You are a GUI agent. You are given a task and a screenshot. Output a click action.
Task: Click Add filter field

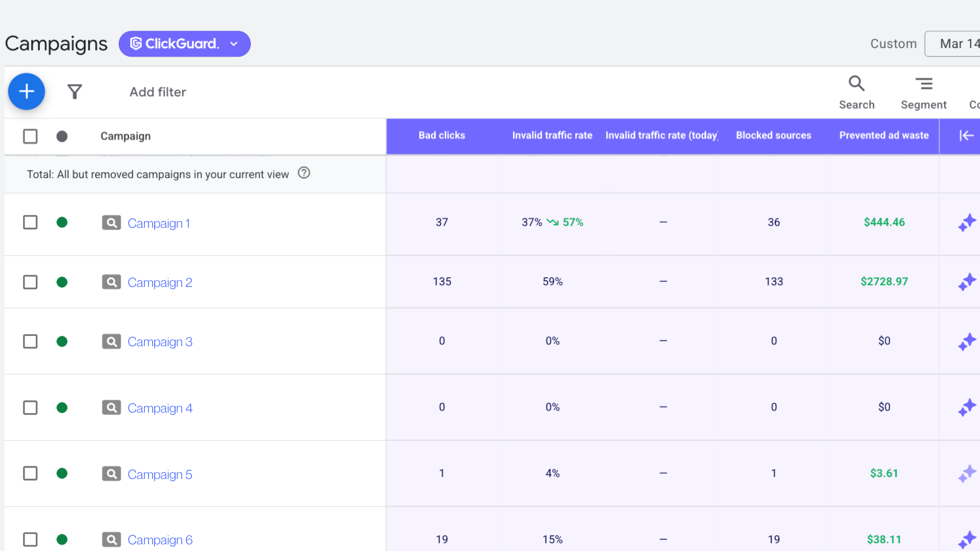(158, 92)
